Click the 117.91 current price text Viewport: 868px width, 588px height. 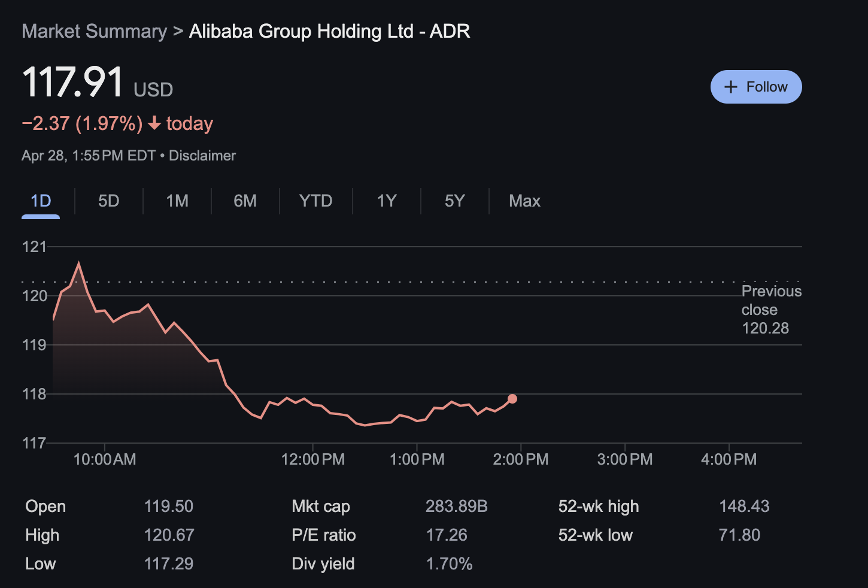(x=72, y=82)
